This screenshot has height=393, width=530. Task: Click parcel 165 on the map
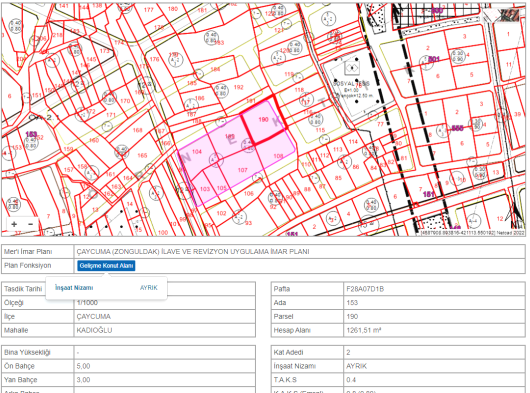[142, 155]
